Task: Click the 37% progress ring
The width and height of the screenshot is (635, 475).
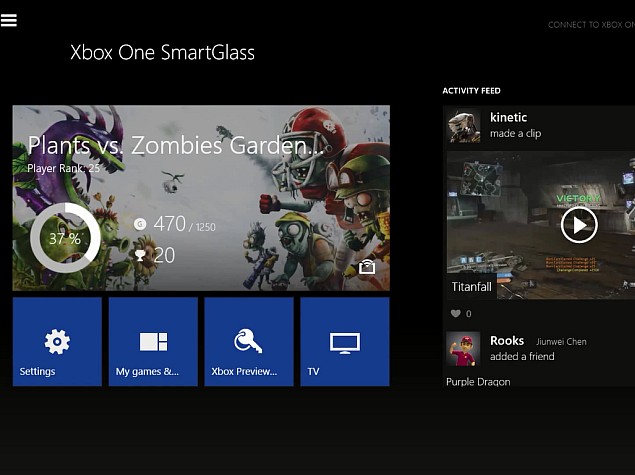Action: (x=65, y=238)
